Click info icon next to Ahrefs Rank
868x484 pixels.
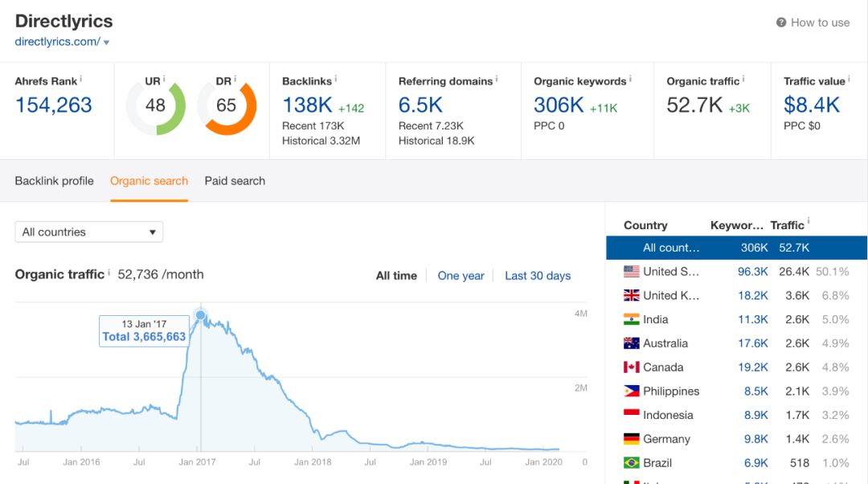(81, 80)
